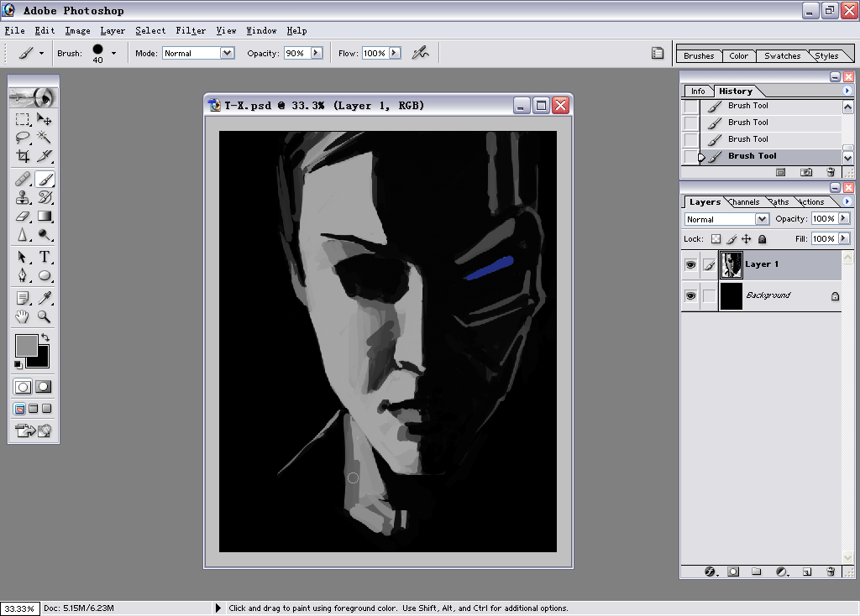Screen dimensions: 860x616
Task: Select the Slice tool
Action: [x=44, y=156]
